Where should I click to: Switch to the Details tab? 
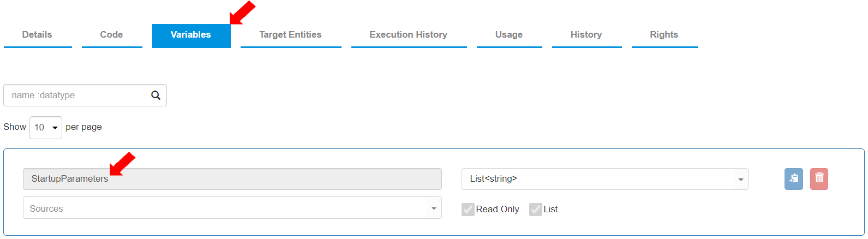tap(37, 35)
